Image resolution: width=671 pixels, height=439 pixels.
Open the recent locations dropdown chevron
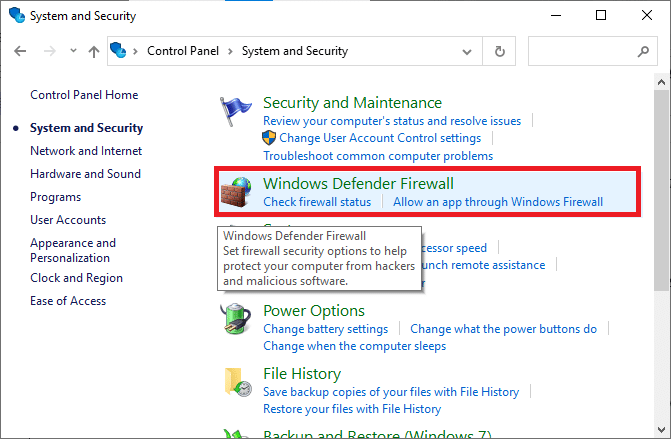point(70,51)
